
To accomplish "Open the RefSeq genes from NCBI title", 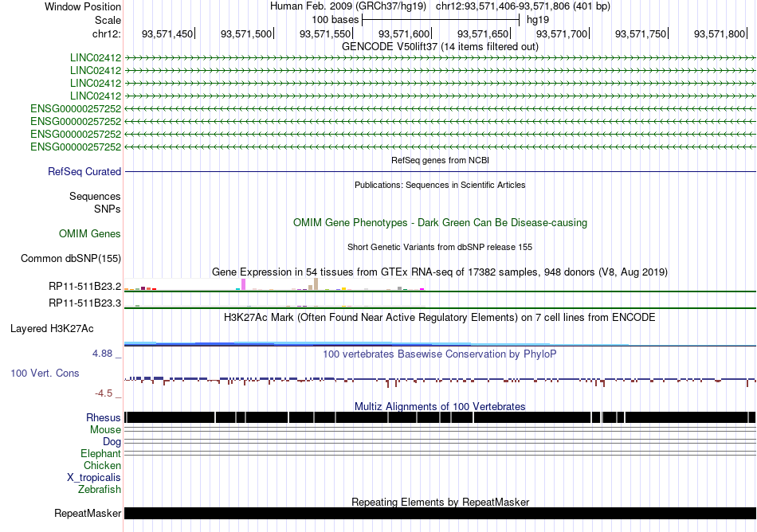I will coord(440,160).
